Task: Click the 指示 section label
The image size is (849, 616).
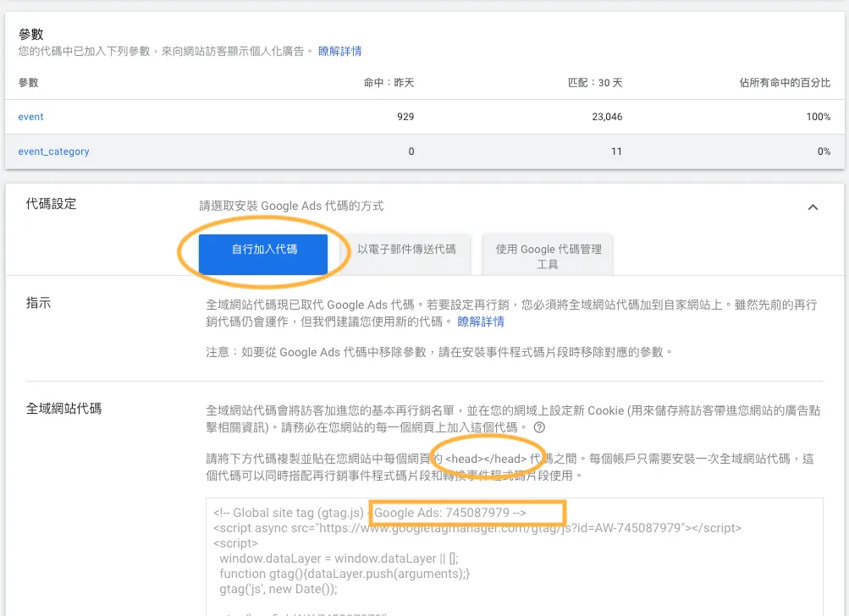Action: click(x=38, y=303)
